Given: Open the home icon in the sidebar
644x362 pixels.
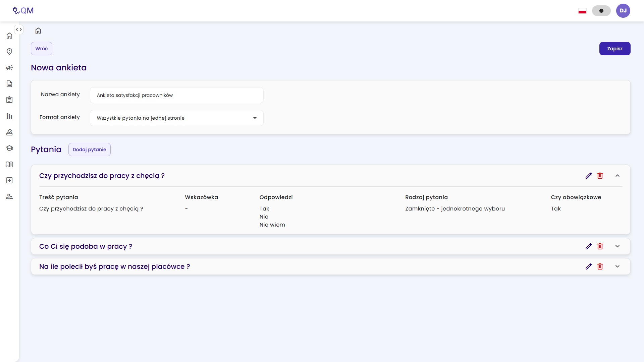Looking at the screenshot, I should pyautogui.click(x=9, y=36).
